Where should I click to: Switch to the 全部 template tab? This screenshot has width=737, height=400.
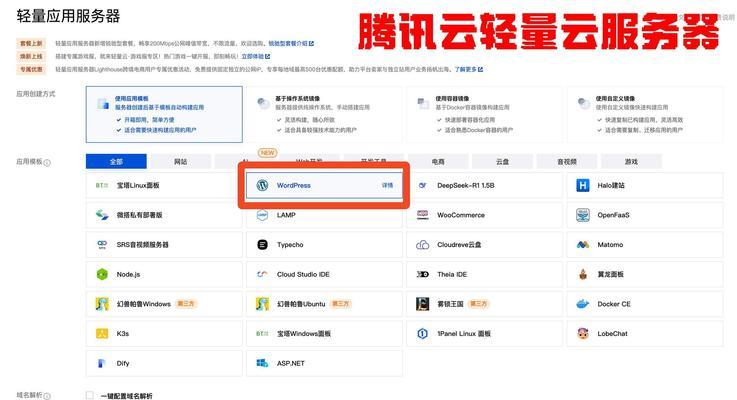[116, 161]
